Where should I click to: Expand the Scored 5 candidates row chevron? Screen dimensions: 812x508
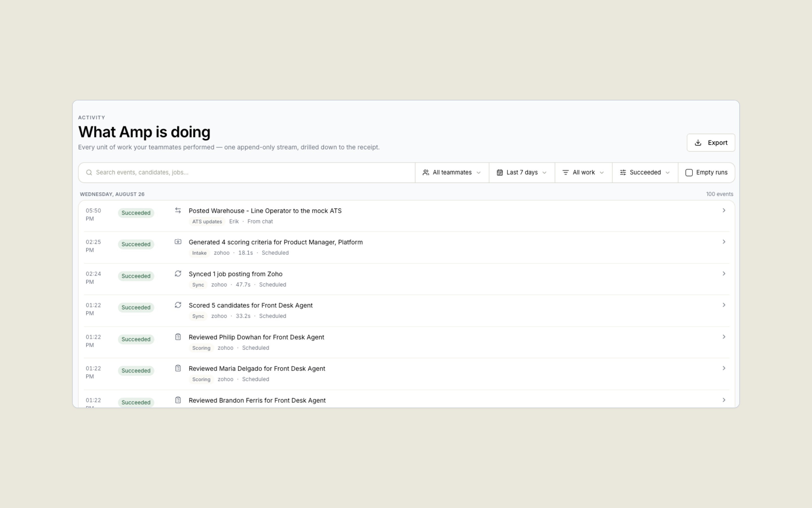(724, 305)
